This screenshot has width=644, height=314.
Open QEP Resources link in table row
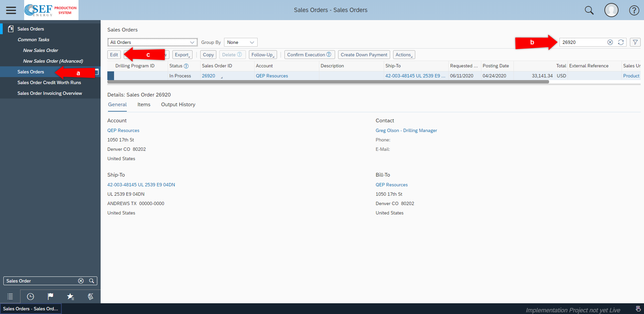tap(272, 76)
